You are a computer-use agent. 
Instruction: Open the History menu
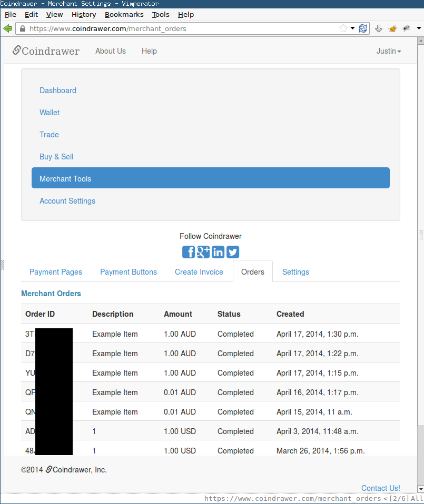84,14
